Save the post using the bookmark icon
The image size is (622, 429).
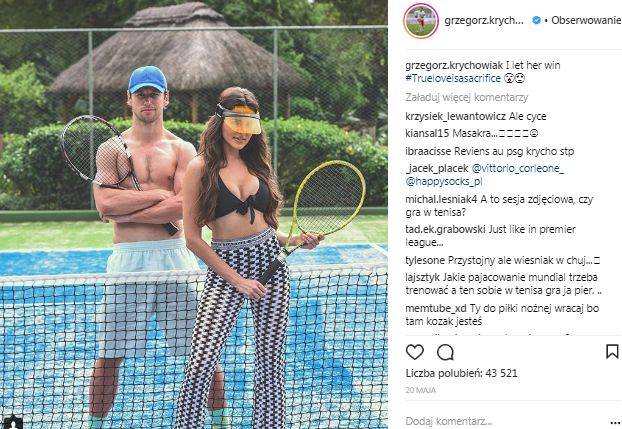coord(612,352)
